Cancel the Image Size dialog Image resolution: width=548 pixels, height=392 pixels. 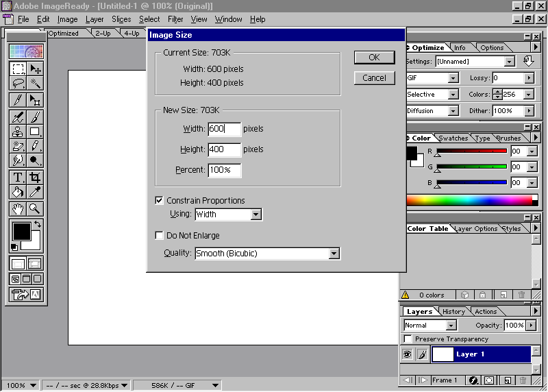point(374,78)
